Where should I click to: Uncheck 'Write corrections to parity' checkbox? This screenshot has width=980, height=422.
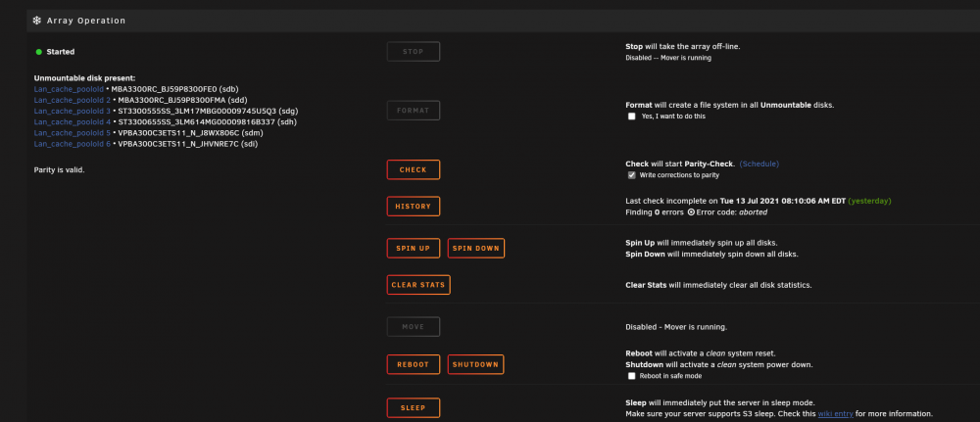[632, 175]
